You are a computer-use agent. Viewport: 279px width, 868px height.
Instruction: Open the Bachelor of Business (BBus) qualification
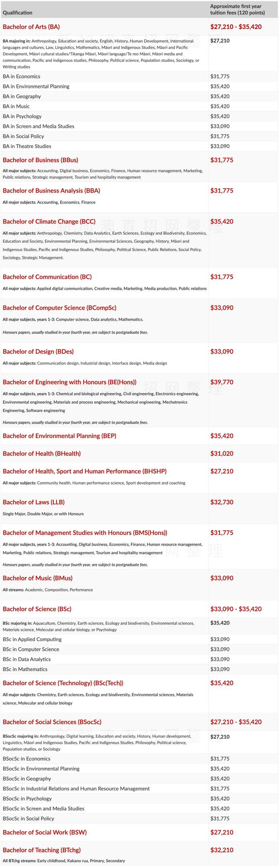pyautogui.click(x=41, y=160)
